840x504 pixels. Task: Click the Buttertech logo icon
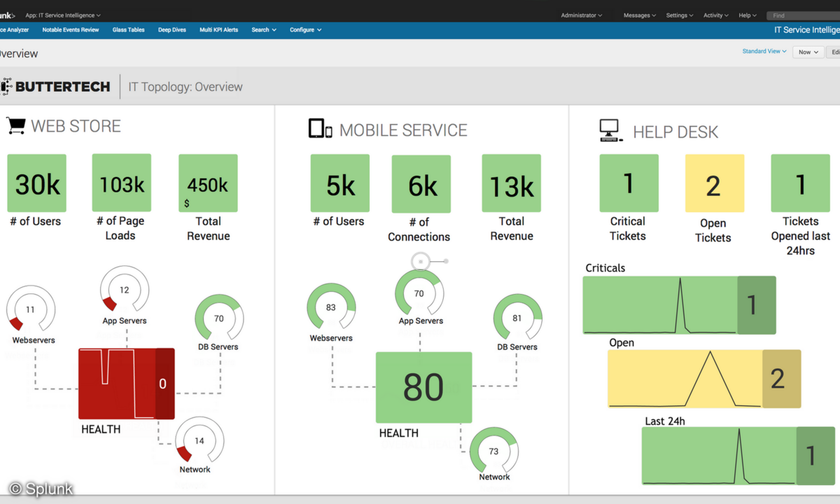click(6, 87)
